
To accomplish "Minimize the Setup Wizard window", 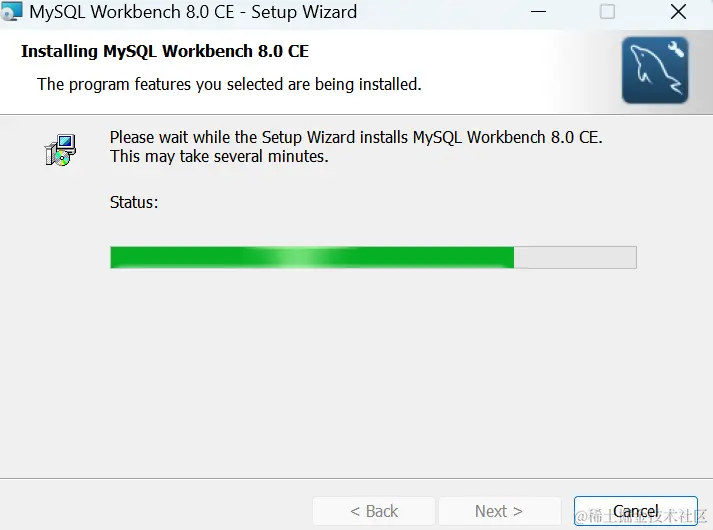I will tap(538, 12).
